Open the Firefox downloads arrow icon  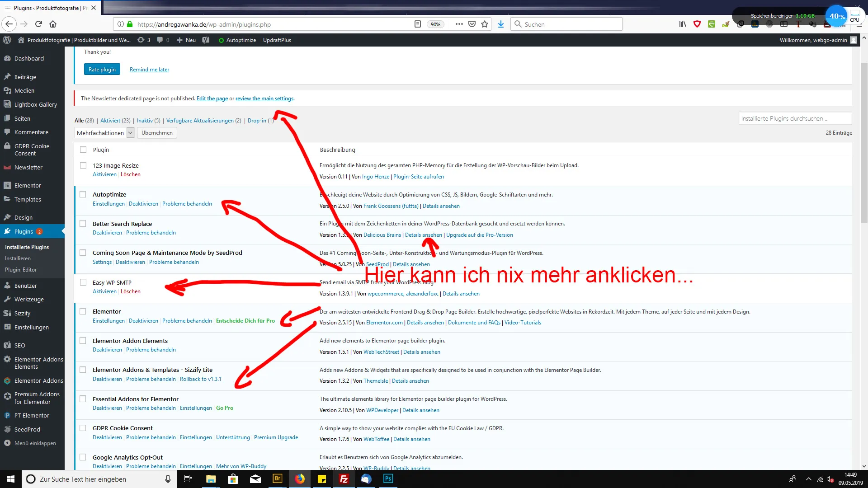pos(501,24)
